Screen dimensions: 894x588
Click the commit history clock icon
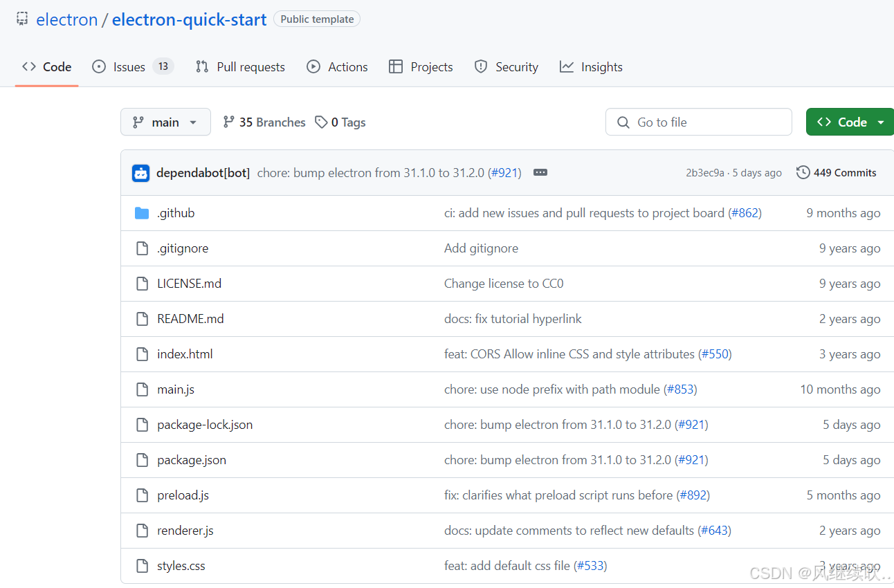(803, 173)
